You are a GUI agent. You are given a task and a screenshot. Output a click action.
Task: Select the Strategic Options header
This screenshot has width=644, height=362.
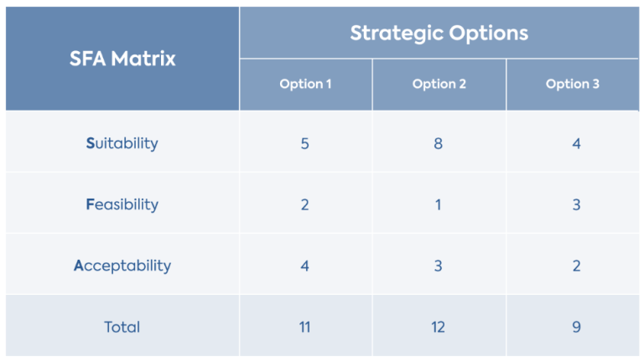click(439, 33)
